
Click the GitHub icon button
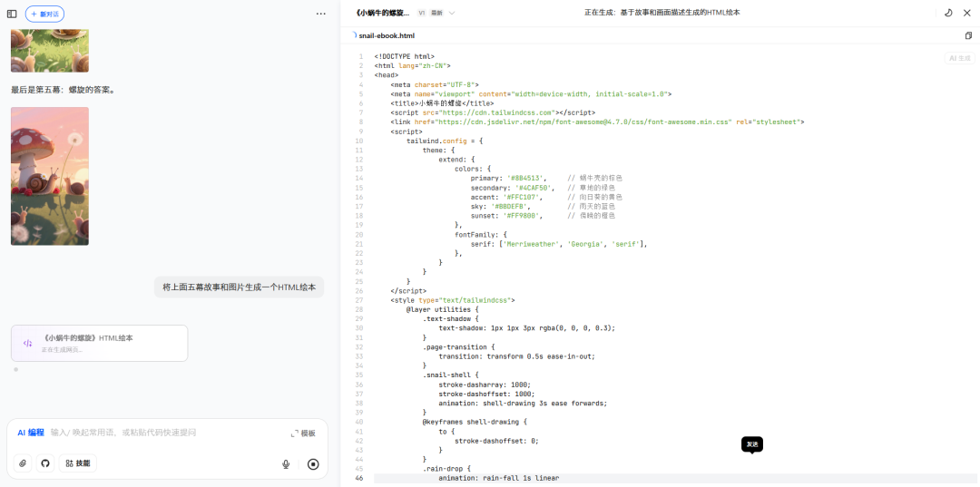pyautogui.click(x=45, y=463)
